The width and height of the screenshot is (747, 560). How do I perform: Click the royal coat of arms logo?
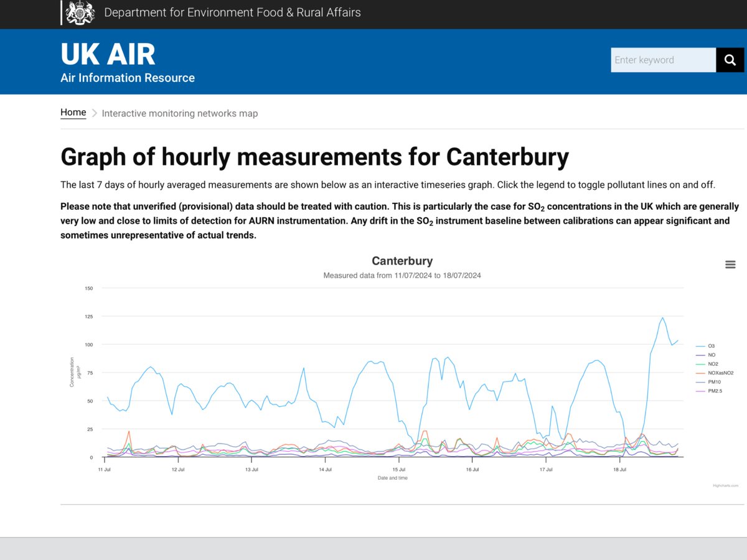tap(80, 12)
